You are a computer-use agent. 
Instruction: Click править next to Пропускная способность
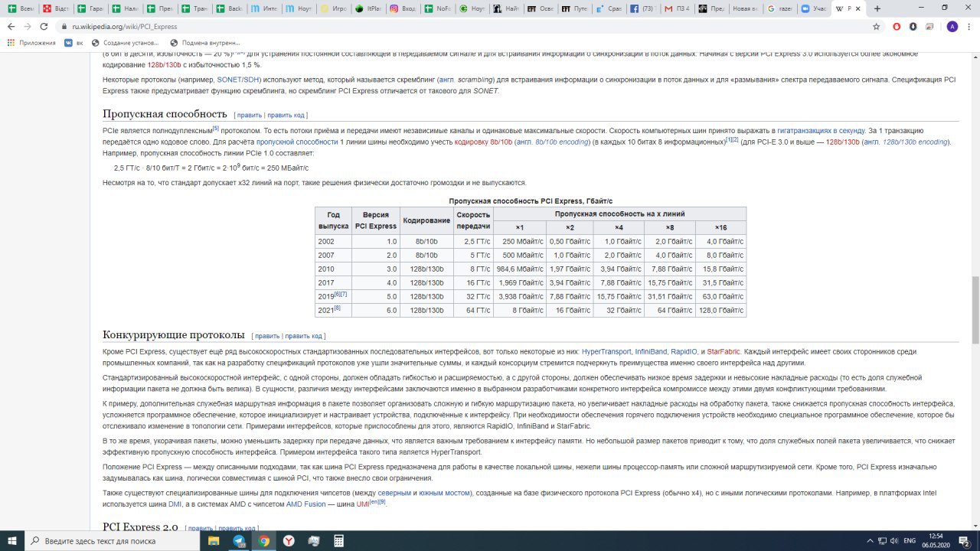coord(250,115)
